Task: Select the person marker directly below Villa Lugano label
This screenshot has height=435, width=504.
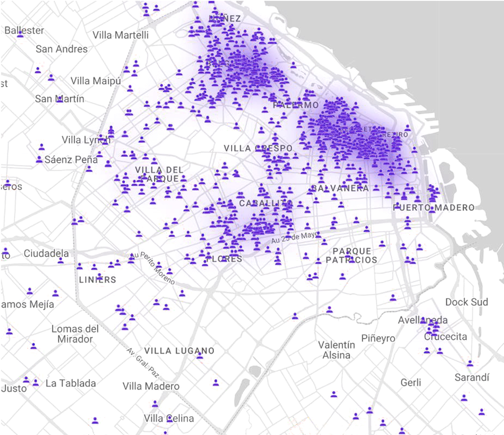Action: point(200,356)
